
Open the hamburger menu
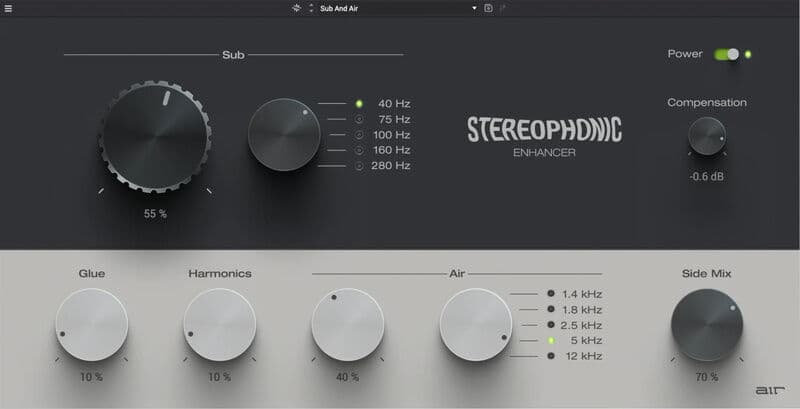8,8
